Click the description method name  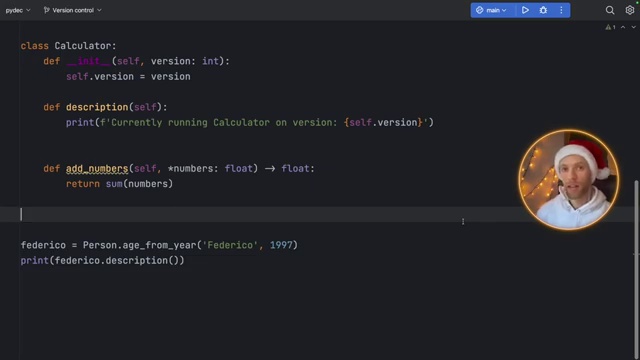pos(97,107)
